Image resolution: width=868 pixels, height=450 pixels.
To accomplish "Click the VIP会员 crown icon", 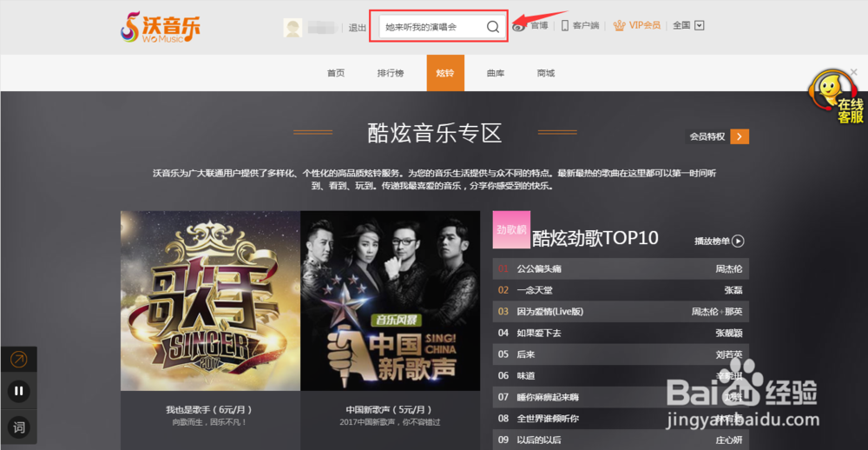I will [620, 25].
